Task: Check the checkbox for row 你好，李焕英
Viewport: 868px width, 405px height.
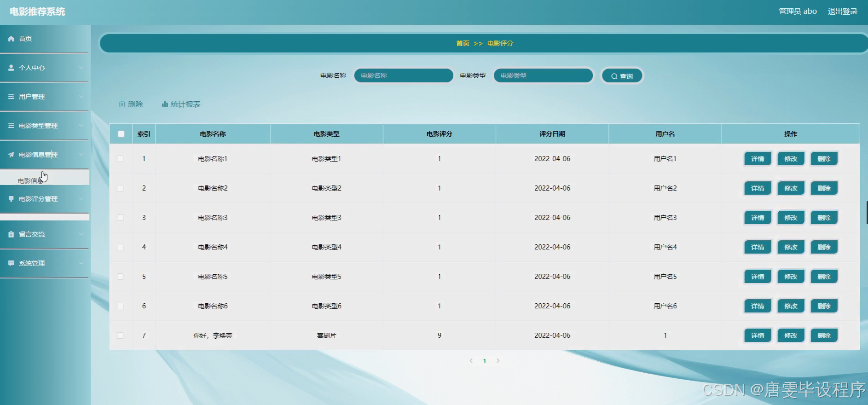Action: [x=121, y=336]
